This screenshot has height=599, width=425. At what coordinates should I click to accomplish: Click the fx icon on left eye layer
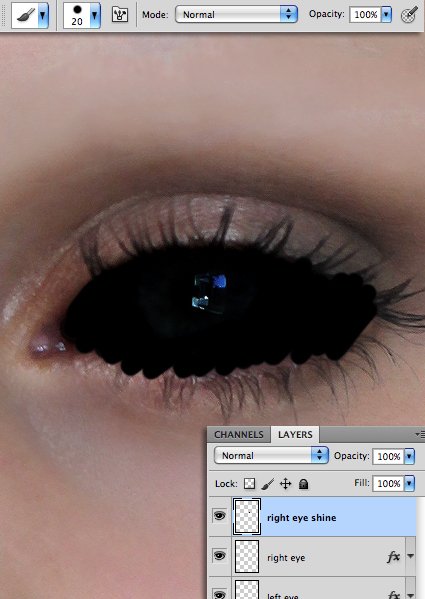pos(393,594)
